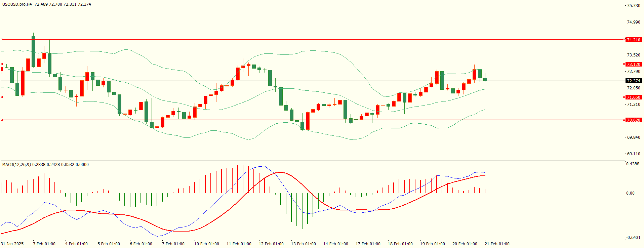Grab left anchor handle of 73.120 line

[2, 64]
